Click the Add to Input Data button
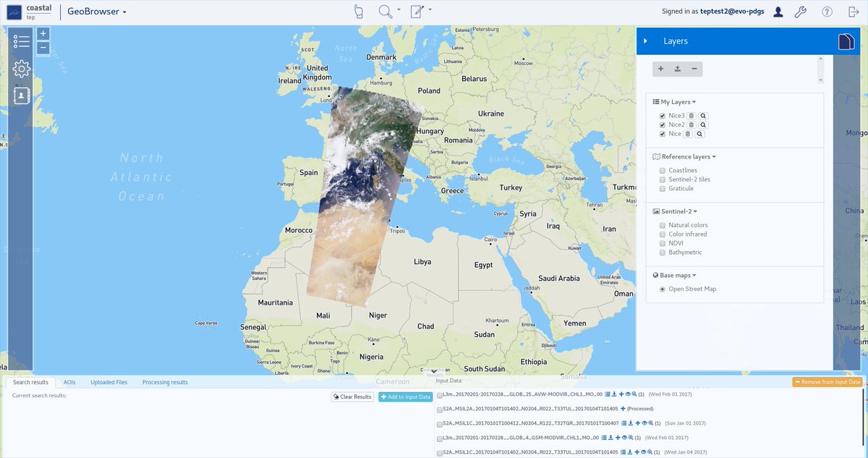The height and width of the screenshot is (458, 868). [405, 396]
